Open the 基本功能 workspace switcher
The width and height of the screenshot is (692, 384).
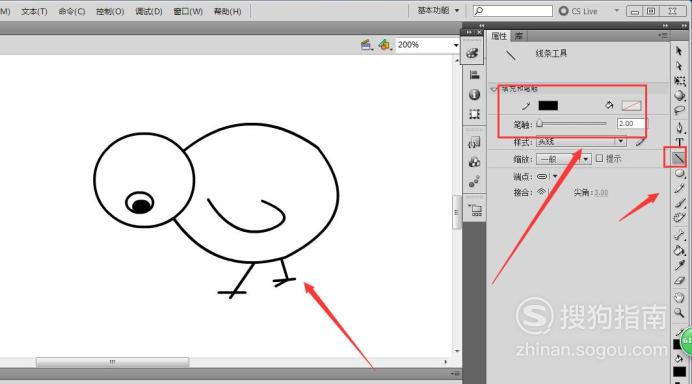coord(438,10)
